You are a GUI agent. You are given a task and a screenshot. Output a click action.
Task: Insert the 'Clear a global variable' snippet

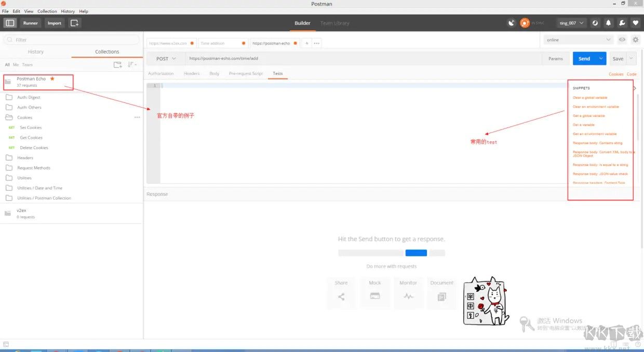pos(590,98)
